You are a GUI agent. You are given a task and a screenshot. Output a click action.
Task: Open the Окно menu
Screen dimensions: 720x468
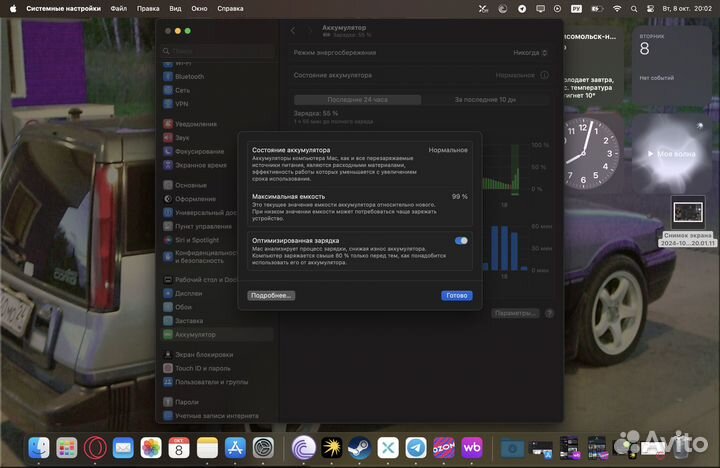(199, 8)
